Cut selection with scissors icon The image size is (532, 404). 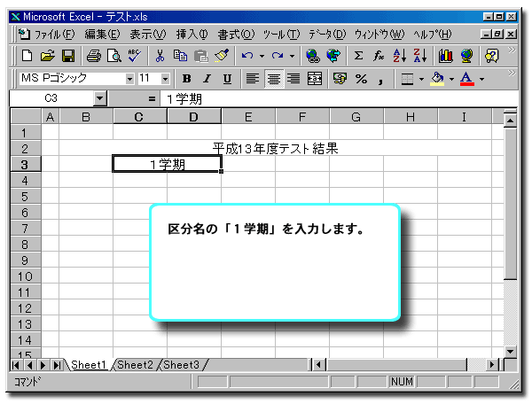(160, 56)
